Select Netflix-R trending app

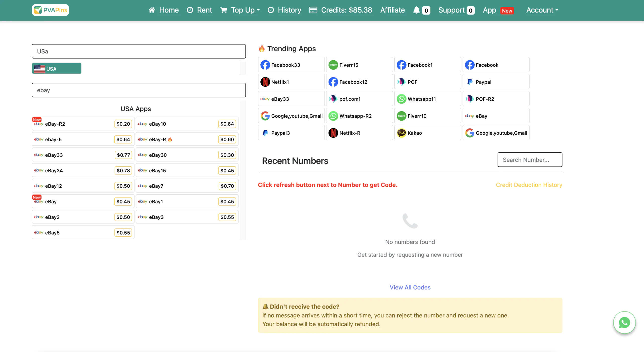[x=359, y=133]
